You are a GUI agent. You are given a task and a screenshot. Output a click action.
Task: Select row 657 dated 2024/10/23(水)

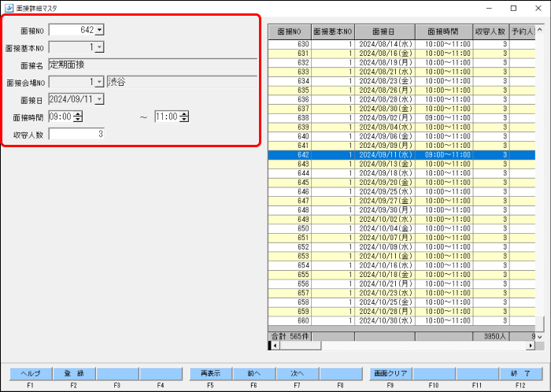(x=401, y=293)
